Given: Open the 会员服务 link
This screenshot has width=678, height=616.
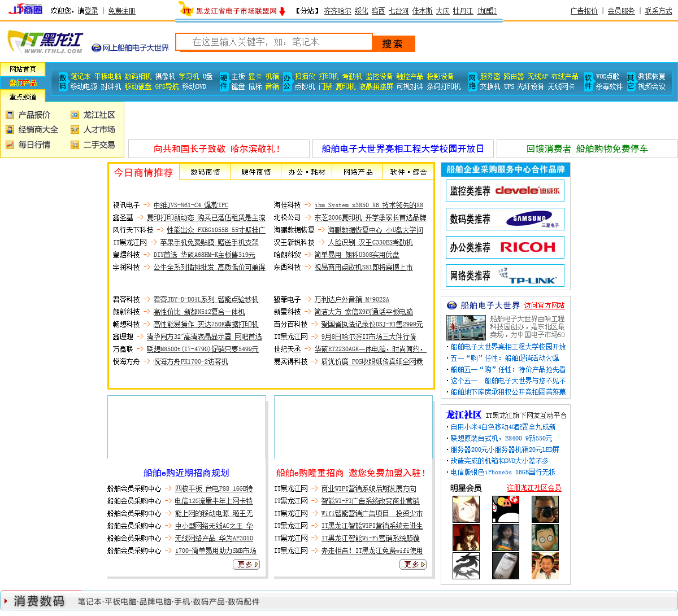Looking at the screenshot, I should pyautogui.click(x=621, y=11).
